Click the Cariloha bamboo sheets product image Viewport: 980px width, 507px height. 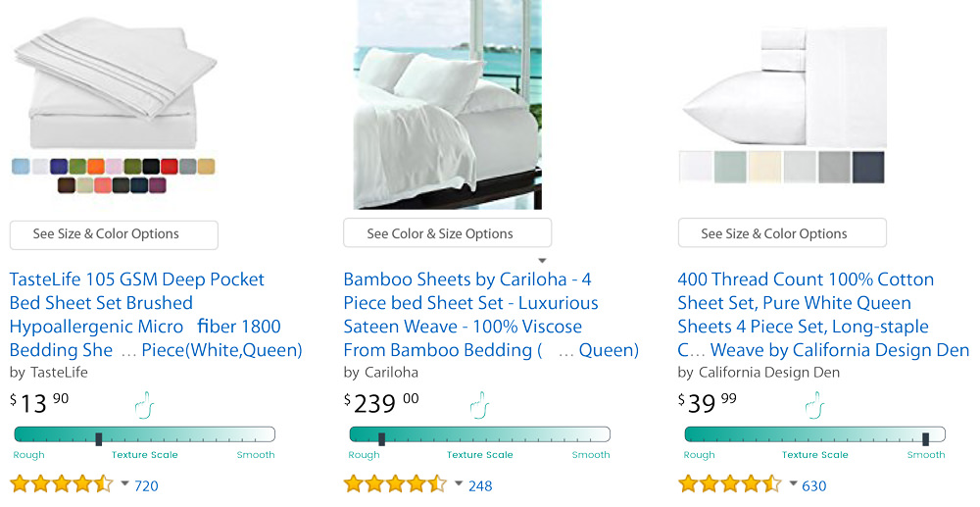pyautogui.click(x=447, y=104)
